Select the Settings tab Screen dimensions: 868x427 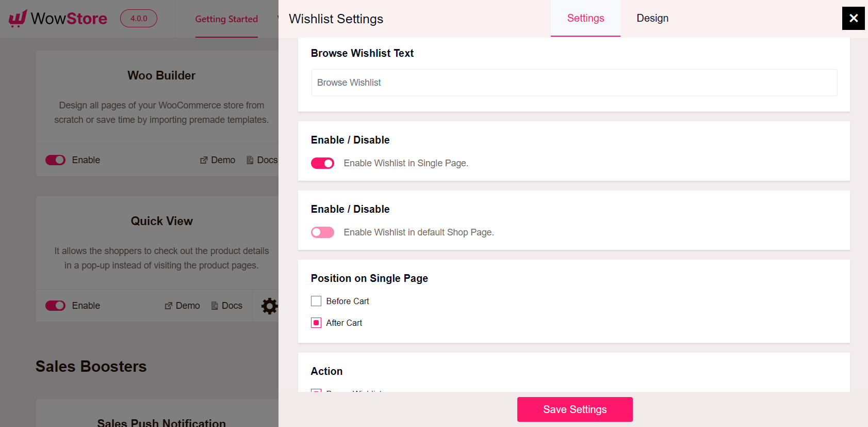click(x=585, y=18)
